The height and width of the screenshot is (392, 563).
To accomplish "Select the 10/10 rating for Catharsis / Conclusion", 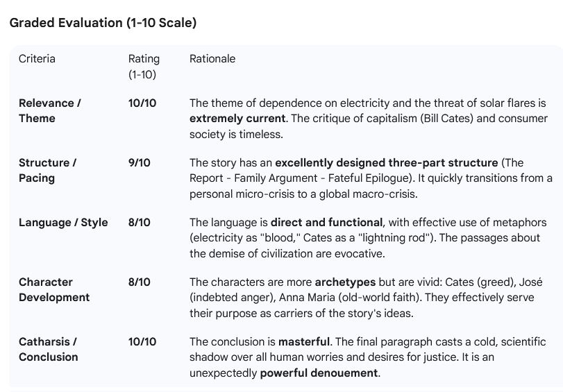I will click(x=142, y=342).
